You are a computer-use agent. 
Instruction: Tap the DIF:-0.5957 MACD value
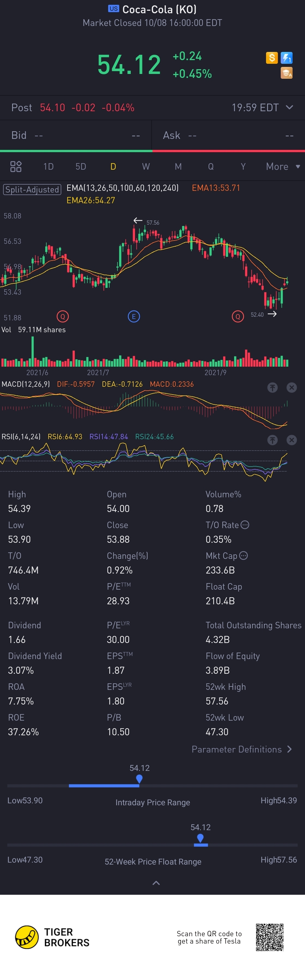(x=76, y=384)
